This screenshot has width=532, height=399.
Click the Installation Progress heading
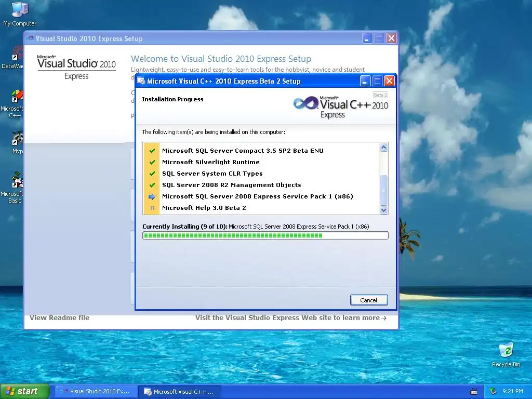click(172, 99)
